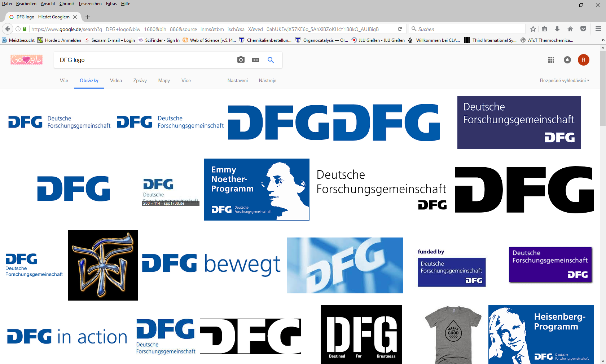This screenshot has width=606, height=364.
Task: Show bookmarks list icon in toolbar
Action: [545, 29]
